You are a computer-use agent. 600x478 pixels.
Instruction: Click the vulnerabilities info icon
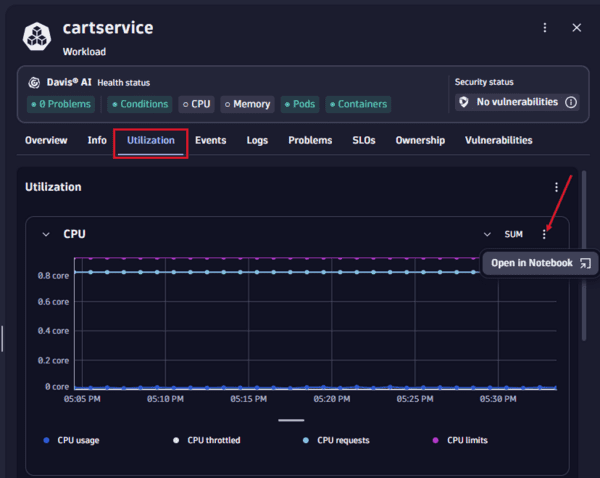point(571,102)
